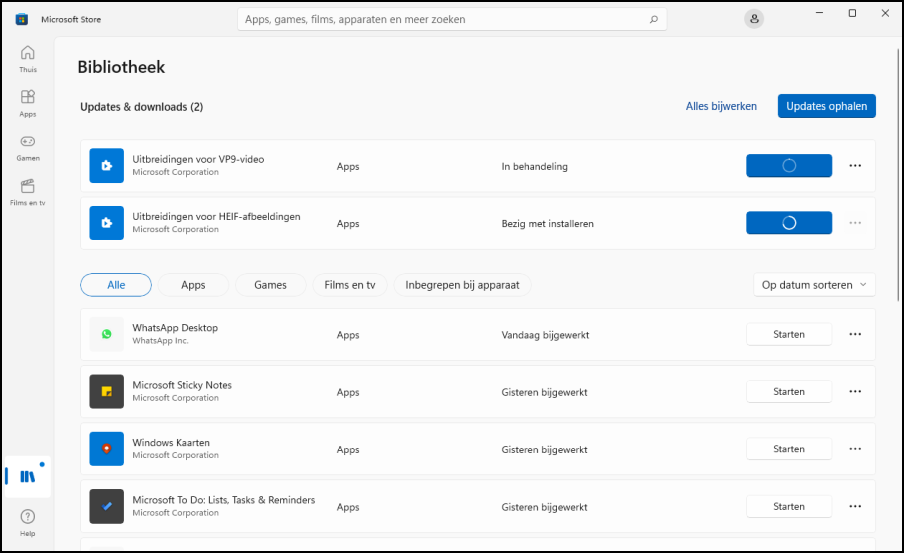Open more options for Uitbreidingen voor VP9-video

[x=855, y=165]
